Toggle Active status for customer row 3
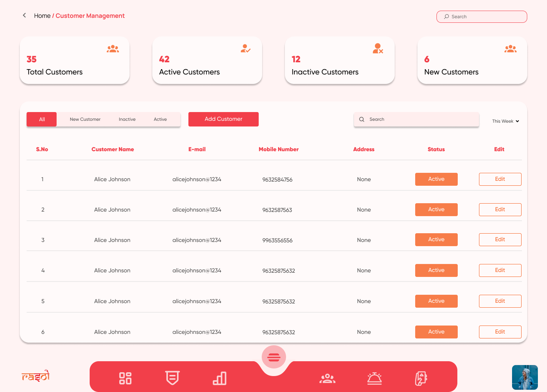547x392 pixels. (436, 240)
